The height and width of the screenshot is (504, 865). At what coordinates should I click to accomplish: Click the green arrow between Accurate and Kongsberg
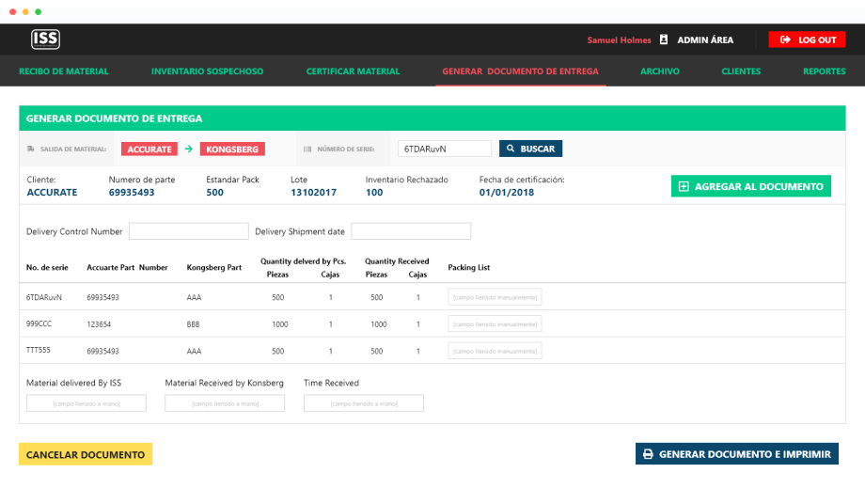189,149
